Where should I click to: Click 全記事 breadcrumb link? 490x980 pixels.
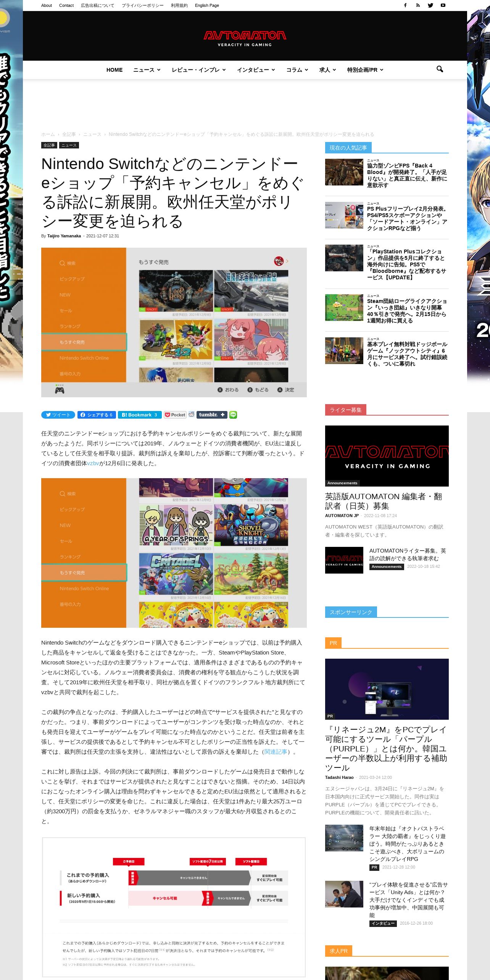click(69, 134)
